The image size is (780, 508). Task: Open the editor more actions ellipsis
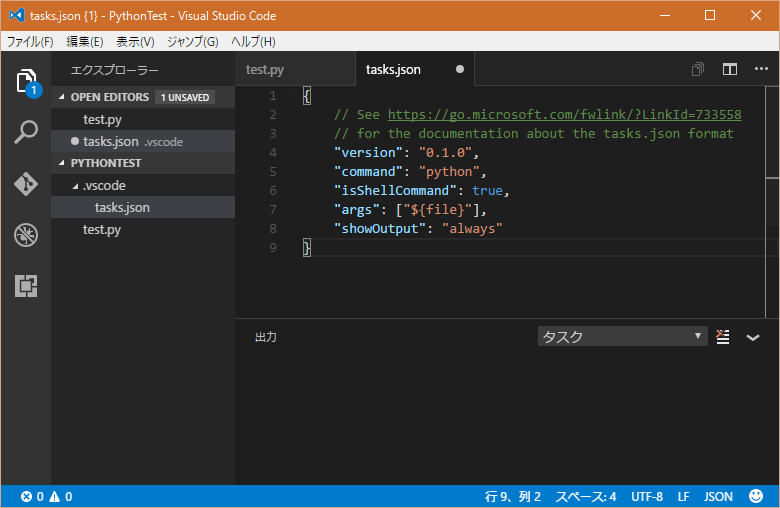pyautogui.click(x=761, y=69)
